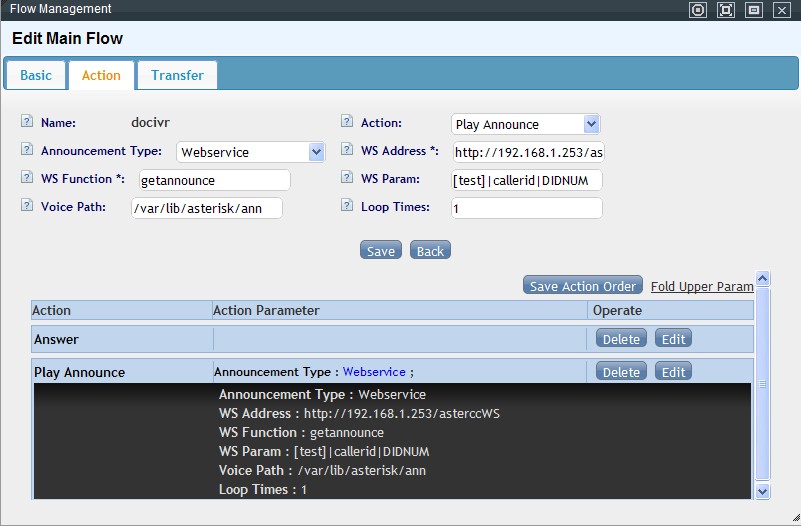
Task: Click help icon next to Voice Path
Action: tap(26, 206)
